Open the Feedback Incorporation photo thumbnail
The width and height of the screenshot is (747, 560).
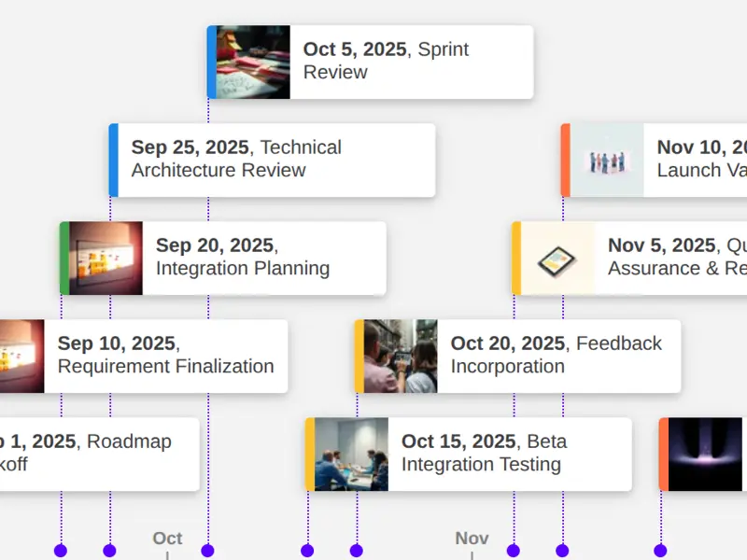[401, 357]
